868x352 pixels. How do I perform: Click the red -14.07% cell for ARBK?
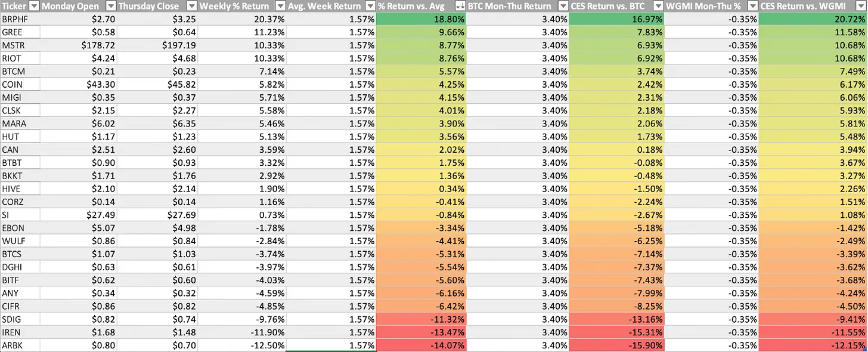[x=421, y=345]
